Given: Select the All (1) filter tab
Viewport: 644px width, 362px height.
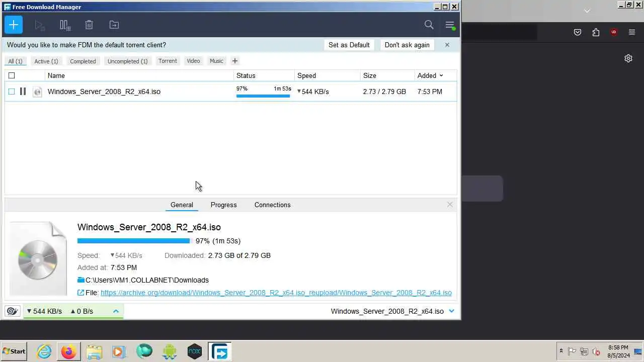Looking at the screenshot, I should pyautogui.click(x=15, y=61).
